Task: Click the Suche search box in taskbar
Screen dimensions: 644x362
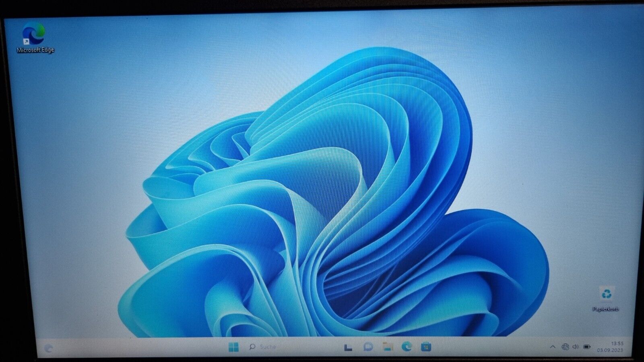Action: pyautogui.click(x=263, y=347)
